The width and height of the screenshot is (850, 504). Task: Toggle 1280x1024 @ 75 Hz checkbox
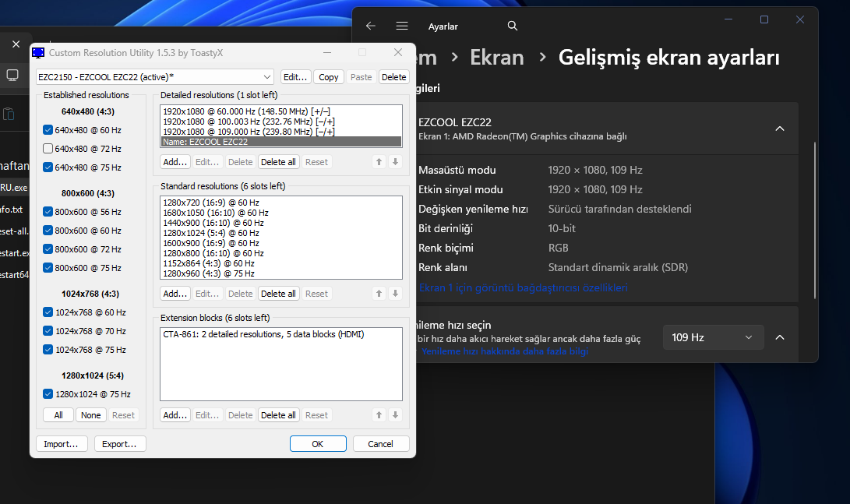coord(48,394)
